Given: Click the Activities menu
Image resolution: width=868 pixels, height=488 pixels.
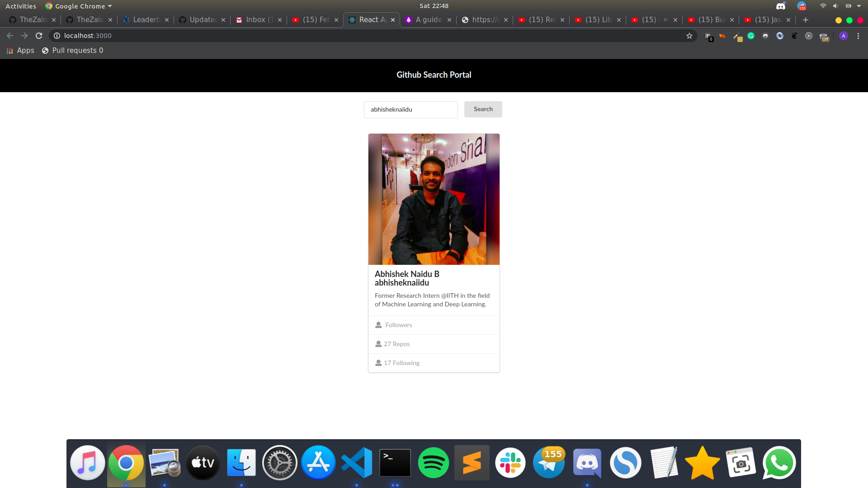Looking at the screenshot, I should tap(21, 6).
